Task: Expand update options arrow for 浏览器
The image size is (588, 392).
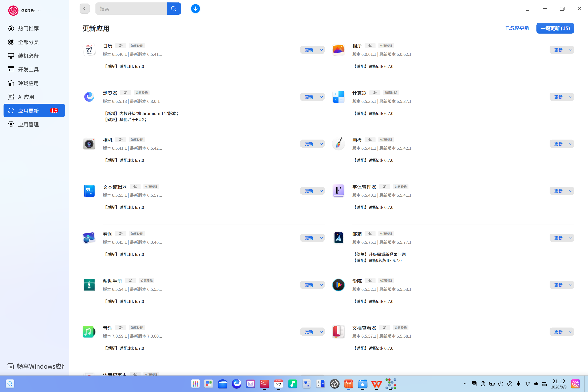Action: [321, 97]
